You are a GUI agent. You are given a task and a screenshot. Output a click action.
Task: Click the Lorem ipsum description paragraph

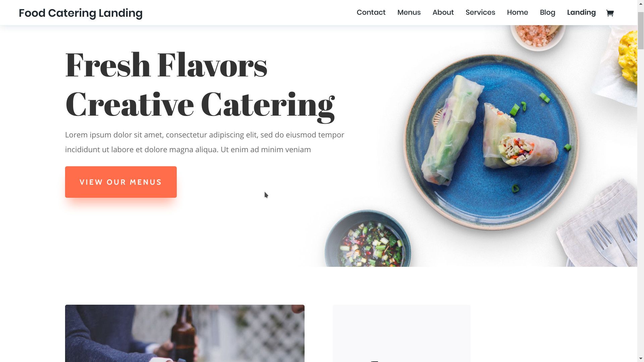(205, 142)
